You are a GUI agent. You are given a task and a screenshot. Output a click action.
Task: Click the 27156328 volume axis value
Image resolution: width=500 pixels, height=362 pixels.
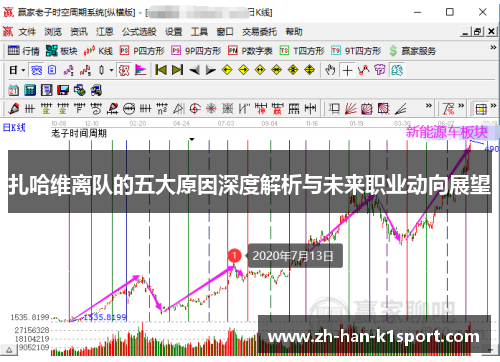[32, 330]
